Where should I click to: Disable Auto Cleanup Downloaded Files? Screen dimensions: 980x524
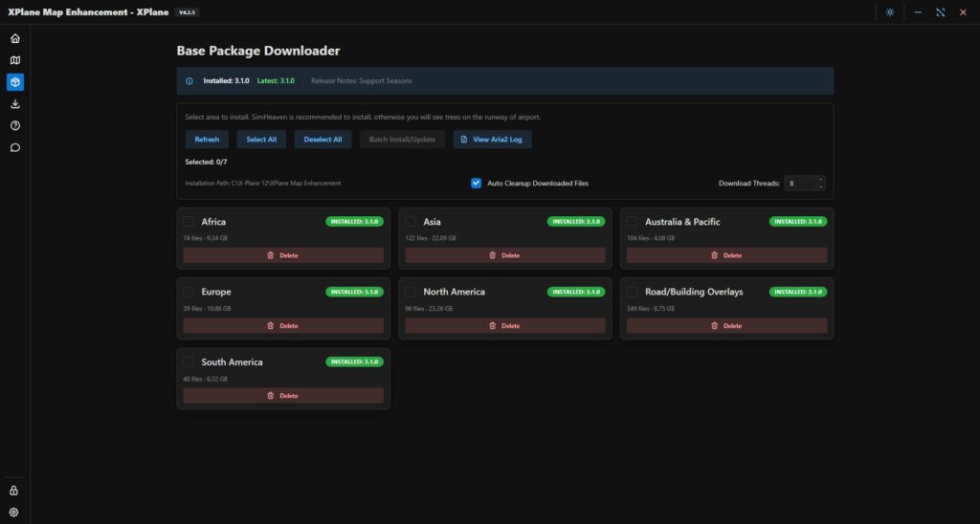click(476, 183)
